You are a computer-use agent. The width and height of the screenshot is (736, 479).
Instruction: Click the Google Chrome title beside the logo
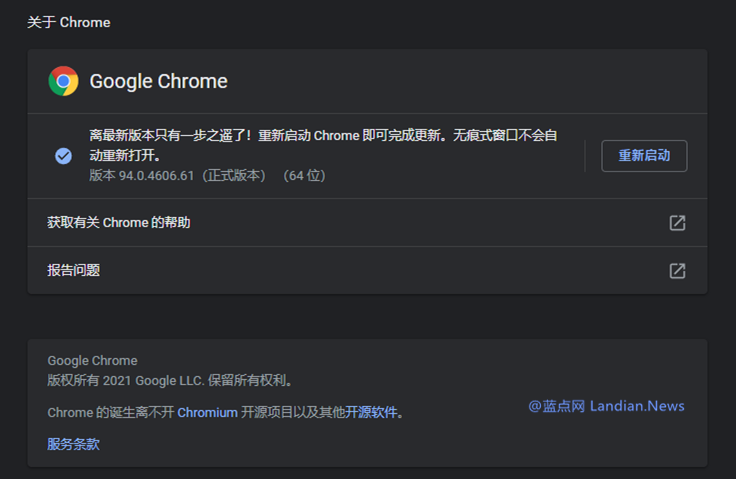tap(159, 82)
